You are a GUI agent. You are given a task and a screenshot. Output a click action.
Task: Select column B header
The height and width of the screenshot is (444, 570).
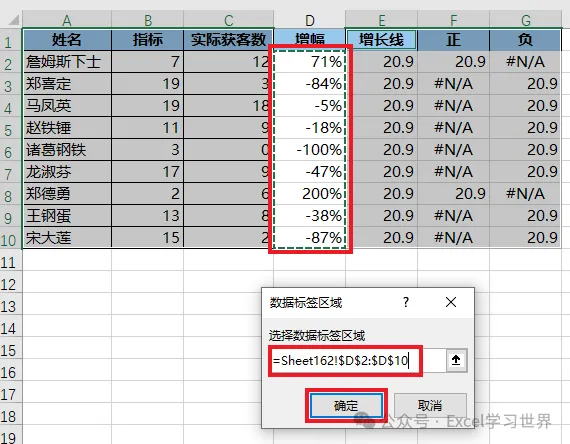148,20
